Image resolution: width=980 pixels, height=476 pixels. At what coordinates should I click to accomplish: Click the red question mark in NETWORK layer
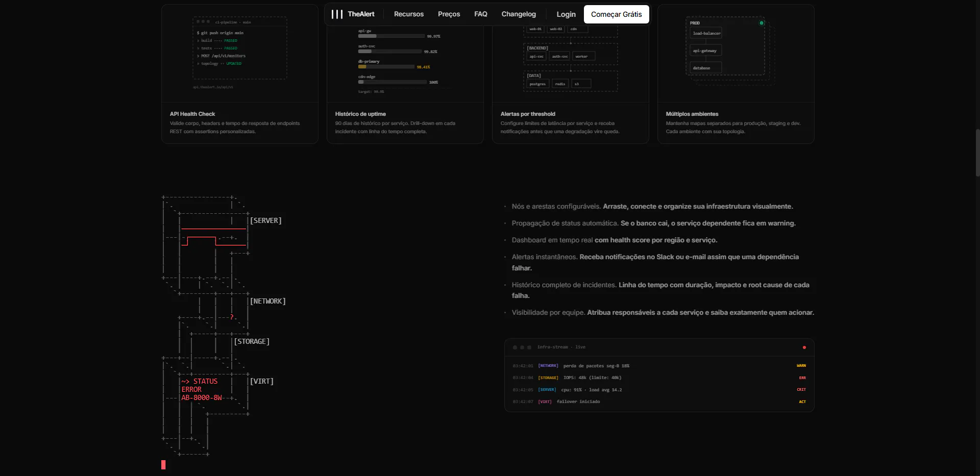(x=232, y=317)
